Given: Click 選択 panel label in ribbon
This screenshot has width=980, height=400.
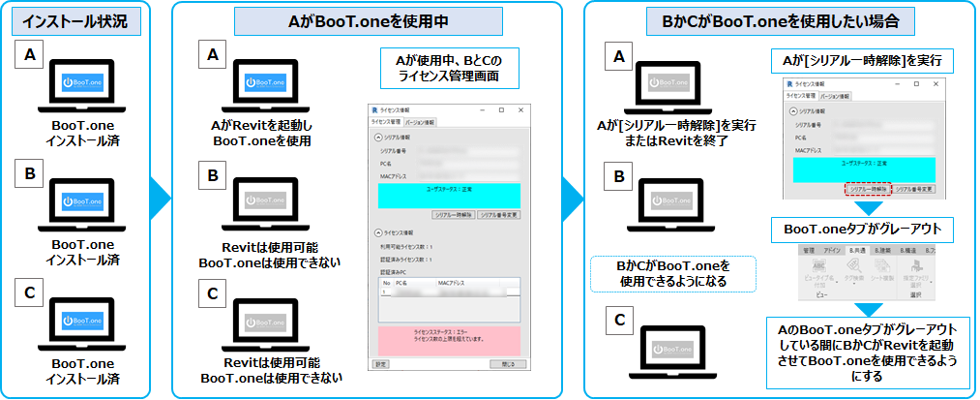Looking at the screenshot, I should point(915,294).
